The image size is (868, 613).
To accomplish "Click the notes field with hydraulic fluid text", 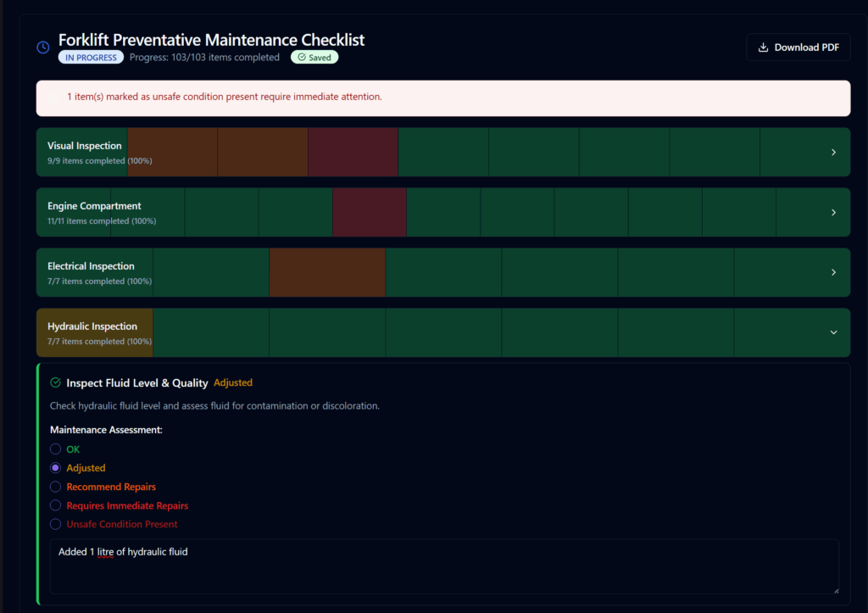I will (444, 566).
